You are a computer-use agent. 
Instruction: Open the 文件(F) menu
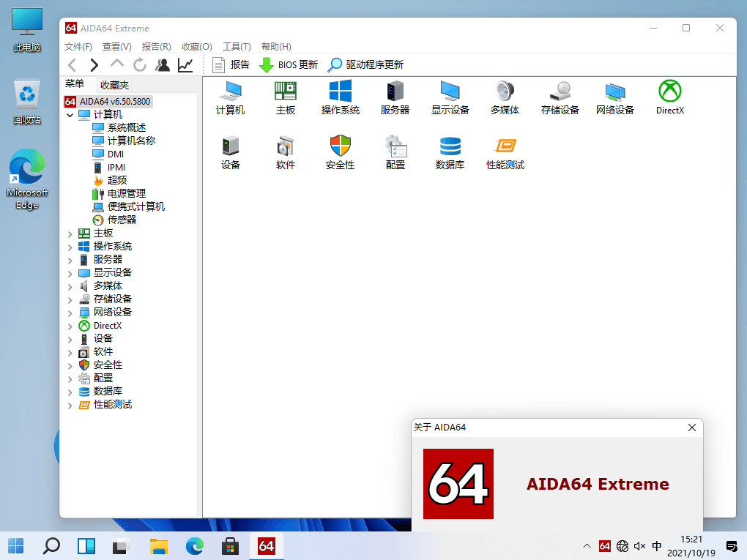78,47
